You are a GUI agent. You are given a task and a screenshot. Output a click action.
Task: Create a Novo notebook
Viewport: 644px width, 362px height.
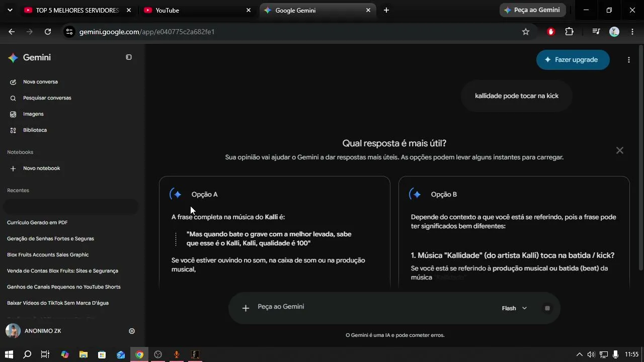41,168
